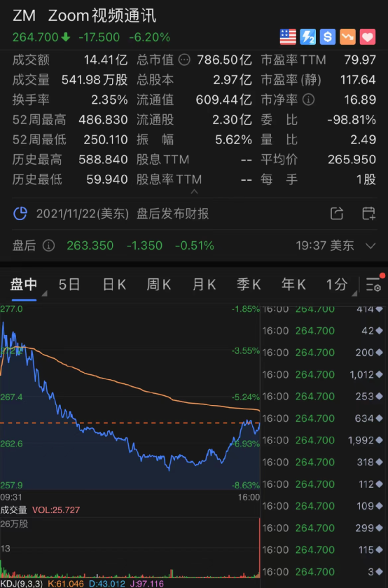Tap the US flag market icon

click(x=288, y=37)
